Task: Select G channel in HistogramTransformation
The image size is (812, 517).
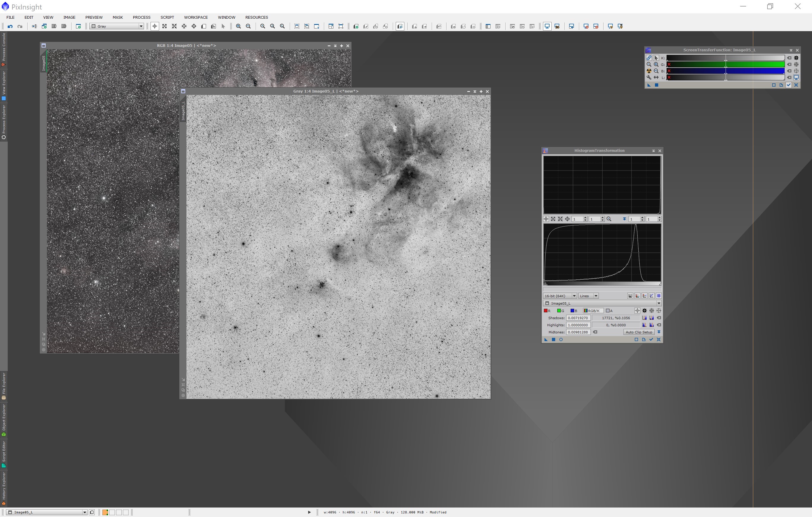Action: coord(561,311)
